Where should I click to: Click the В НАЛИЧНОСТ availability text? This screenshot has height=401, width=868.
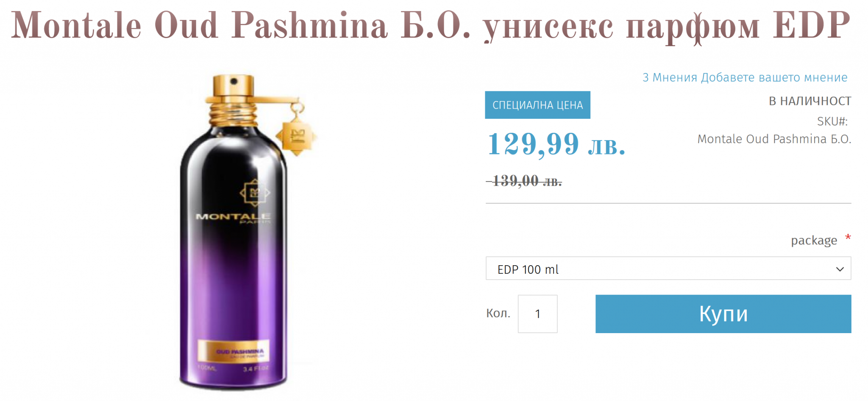[810, 101]
